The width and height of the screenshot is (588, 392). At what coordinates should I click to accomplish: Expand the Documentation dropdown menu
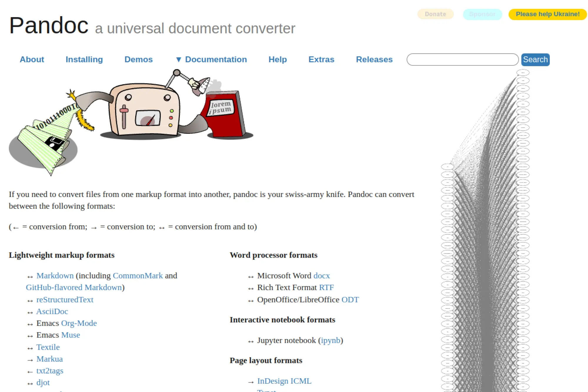(211, 59)
